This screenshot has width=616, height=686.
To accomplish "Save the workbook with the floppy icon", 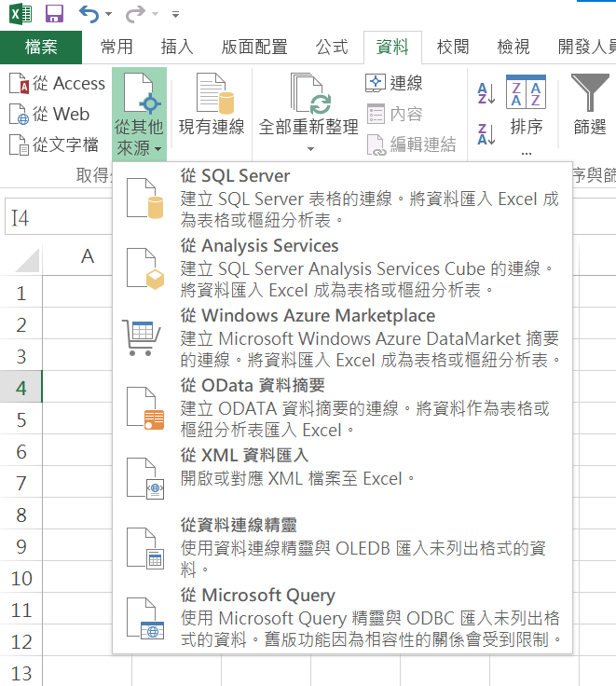I will tap(55, 14).
